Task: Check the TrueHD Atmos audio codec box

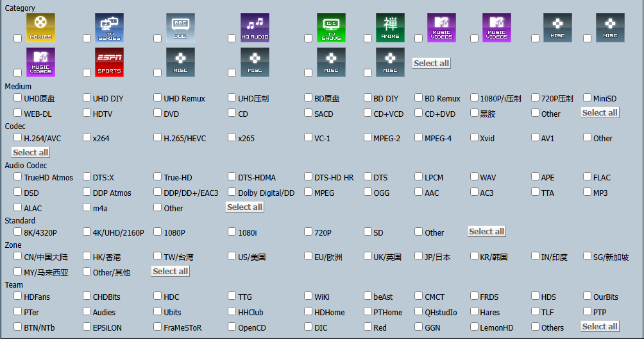Action: [x=18, y=177]
